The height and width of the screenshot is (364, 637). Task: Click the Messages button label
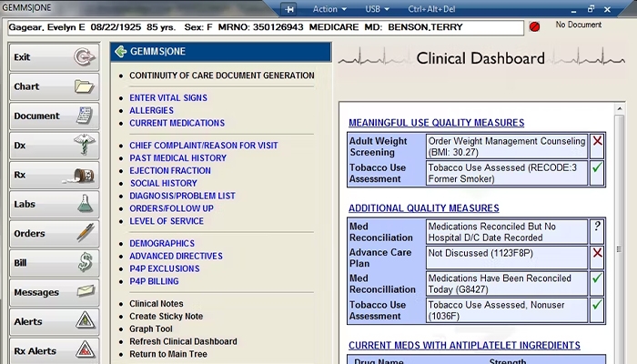pyautogui.click(x=36, y=292)
